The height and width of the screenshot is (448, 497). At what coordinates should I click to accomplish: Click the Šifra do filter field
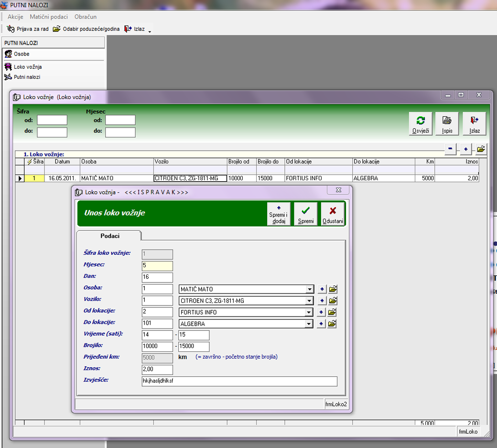52,132
